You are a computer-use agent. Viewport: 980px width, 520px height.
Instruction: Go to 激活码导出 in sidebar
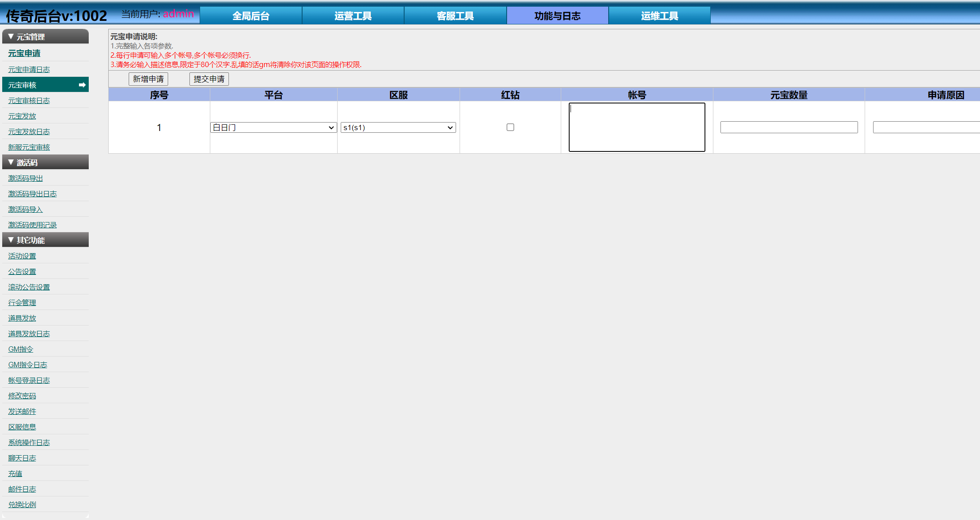[25, 179]
